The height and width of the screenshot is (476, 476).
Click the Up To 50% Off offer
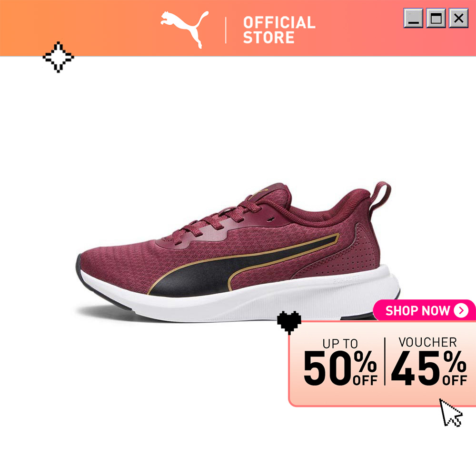[340, 362]
